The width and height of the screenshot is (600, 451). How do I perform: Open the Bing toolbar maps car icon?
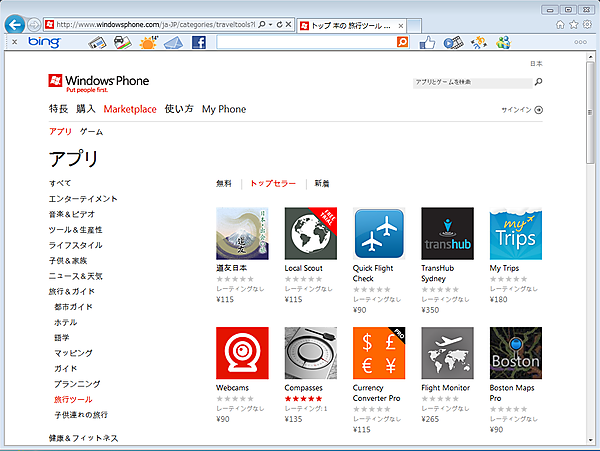[122, 42]
